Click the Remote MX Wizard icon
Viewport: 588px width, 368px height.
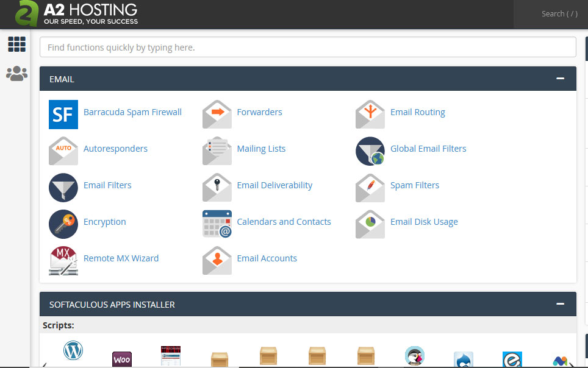pyautogui.click(x=63, y=260)
